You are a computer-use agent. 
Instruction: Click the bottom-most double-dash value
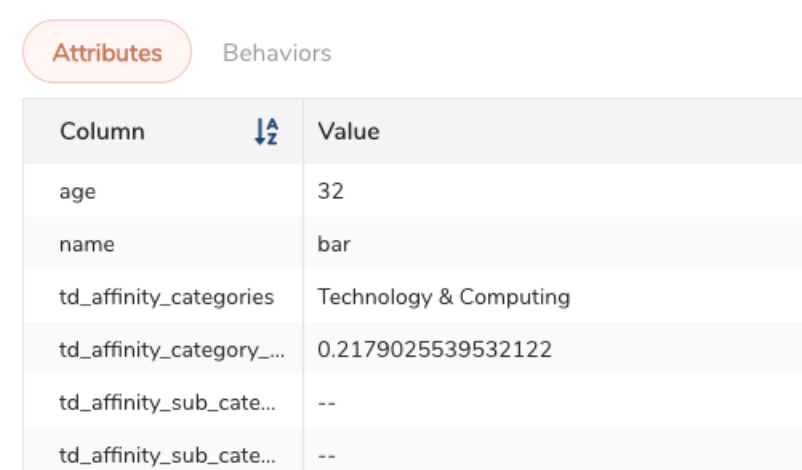point(326,456)
